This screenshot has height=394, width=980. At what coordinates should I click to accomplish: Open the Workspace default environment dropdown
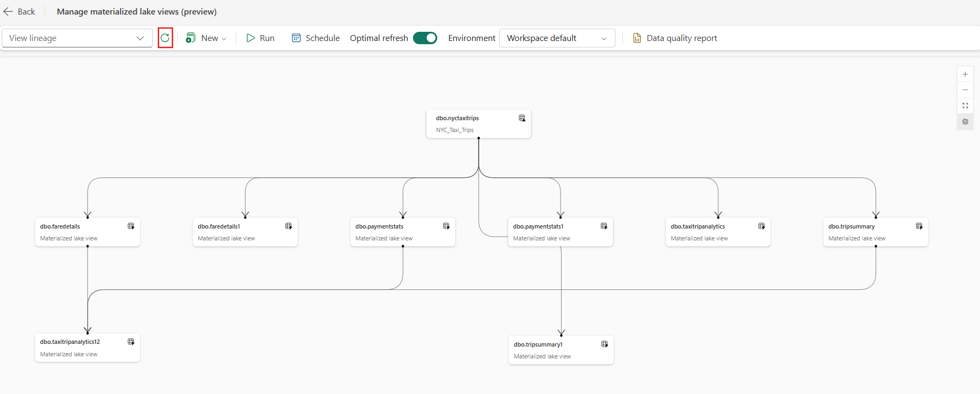[557, 38]
